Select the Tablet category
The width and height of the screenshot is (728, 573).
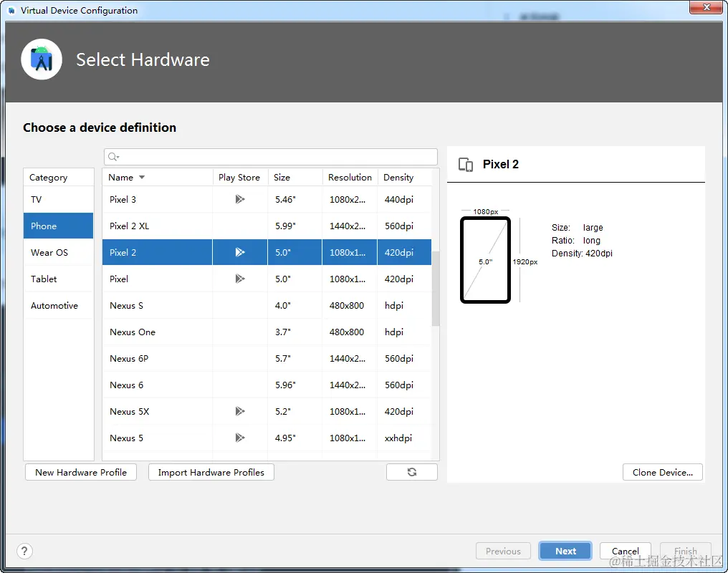[x=59, y=279]
